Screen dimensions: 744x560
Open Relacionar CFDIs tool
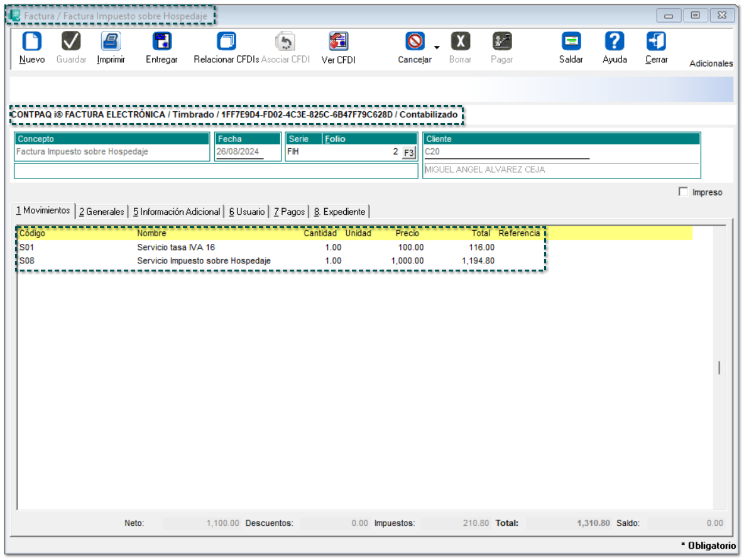click(226, 42)
